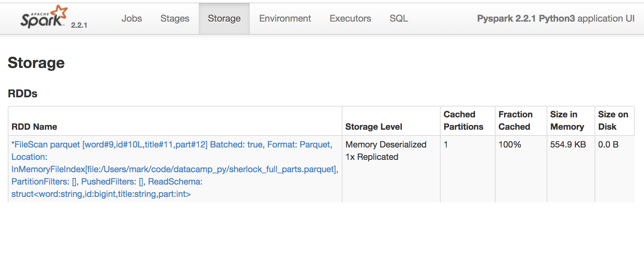View the SQL tab
The height and width of the screenshot is (261, 644).
(399, 19)
